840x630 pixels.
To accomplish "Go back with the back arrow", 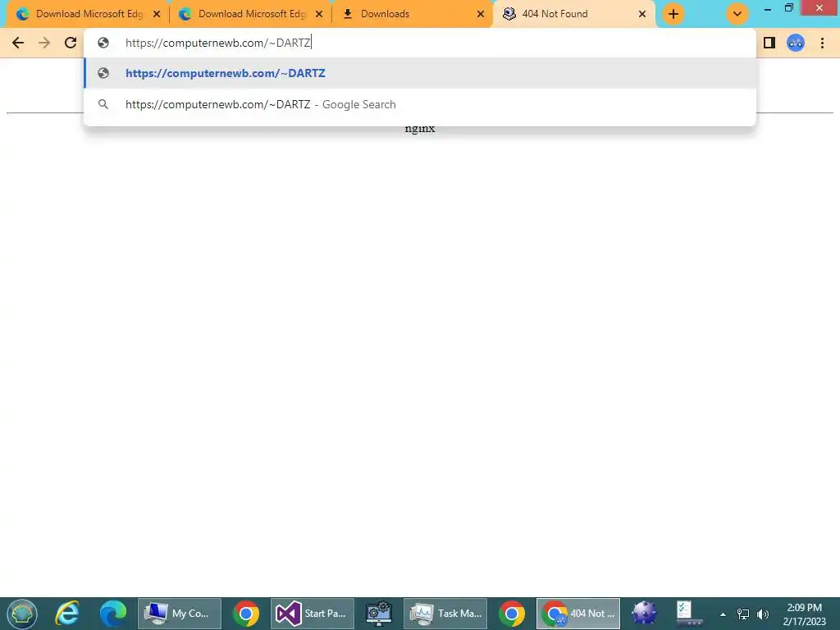I will point(18,43).
